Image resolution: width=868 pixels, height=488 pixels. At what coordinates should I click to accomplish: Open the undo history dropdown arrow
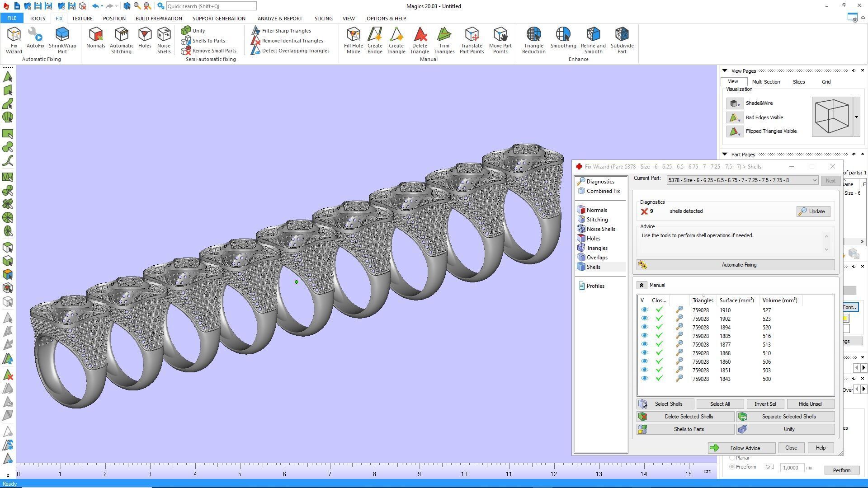[102, 6]
